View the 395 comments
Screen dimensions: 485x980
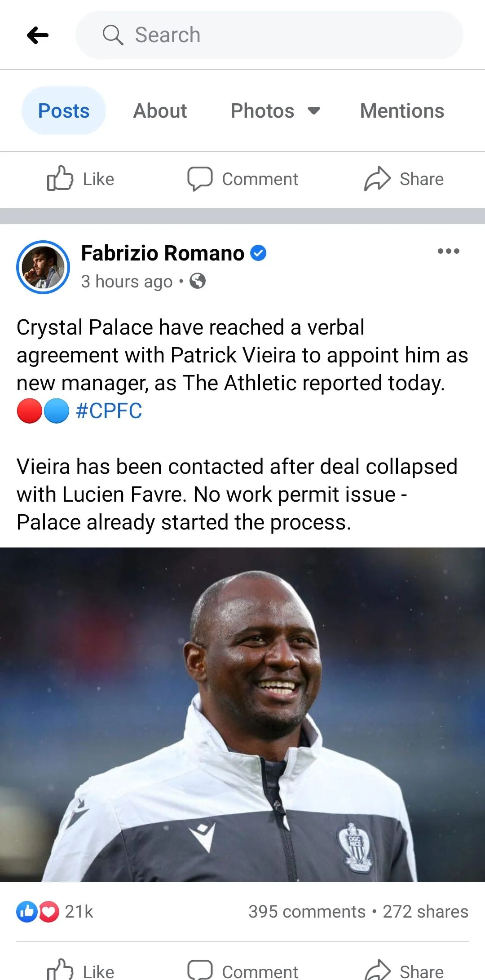point(307,912)
